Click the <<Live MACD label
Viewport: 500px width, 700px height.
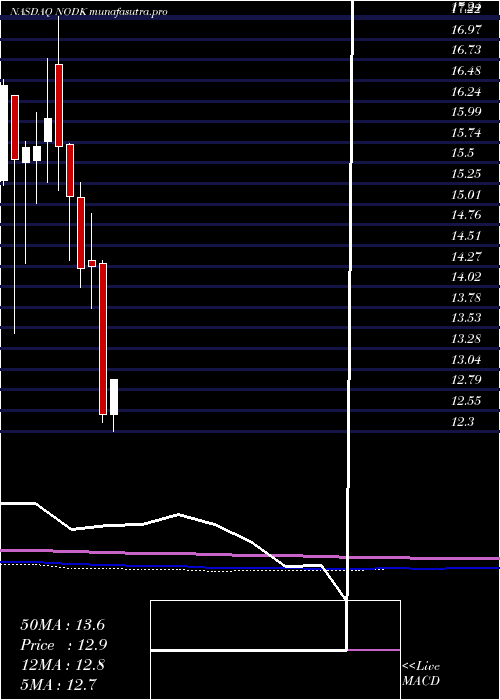[421, 674]
